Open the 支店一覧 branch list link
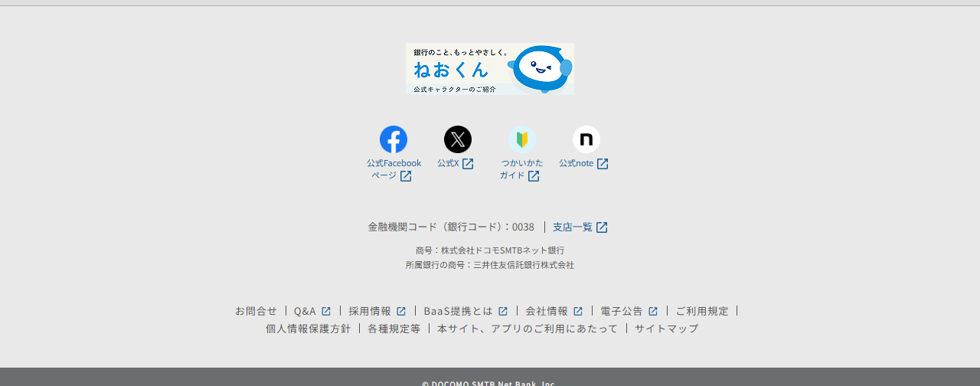This screenshot has width=980, height=386. (x=573, y=227)
